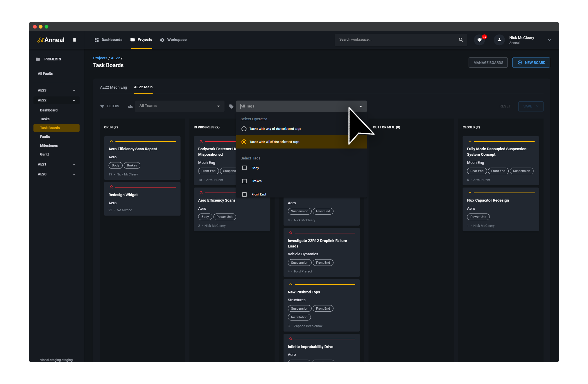Click the tag icon next to All Tags
Viewport: 588px width, 384px height.
(x=231, y=106)
